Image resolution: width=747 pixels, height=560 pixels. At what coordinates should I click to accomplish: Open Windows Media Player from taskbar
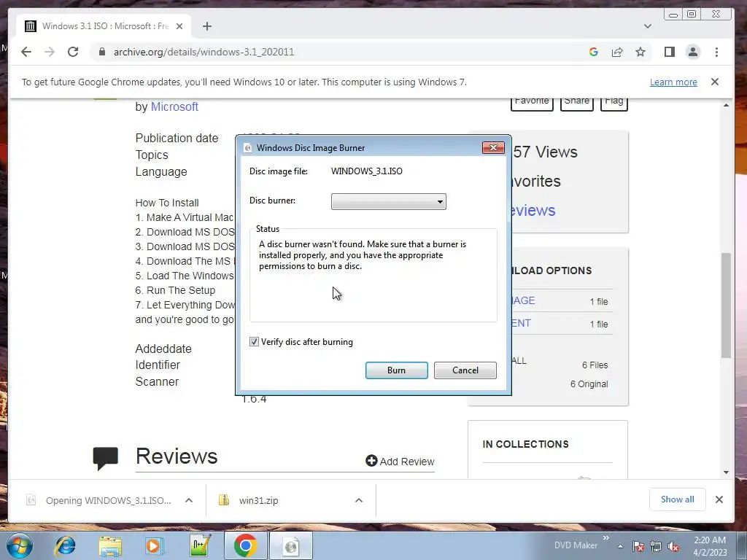pos(154,545)
